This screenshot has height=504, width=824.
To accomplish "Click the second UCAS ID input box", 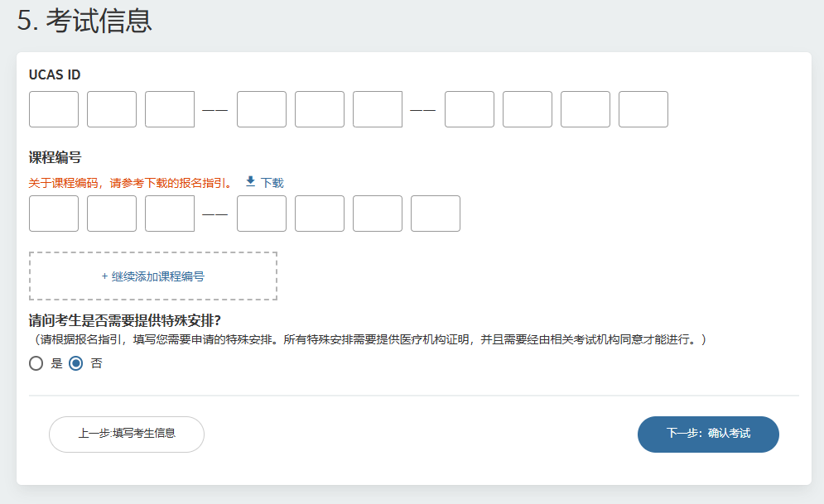I will click(111, 108).
